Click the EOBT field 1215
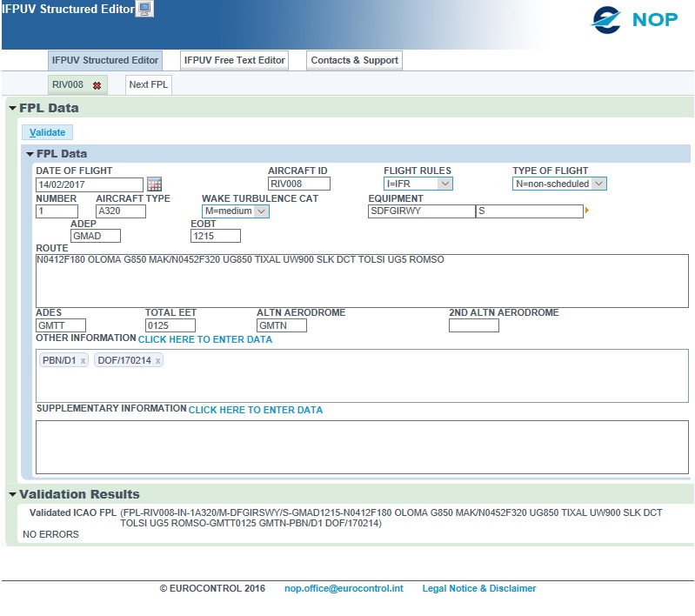 (216, 236)
